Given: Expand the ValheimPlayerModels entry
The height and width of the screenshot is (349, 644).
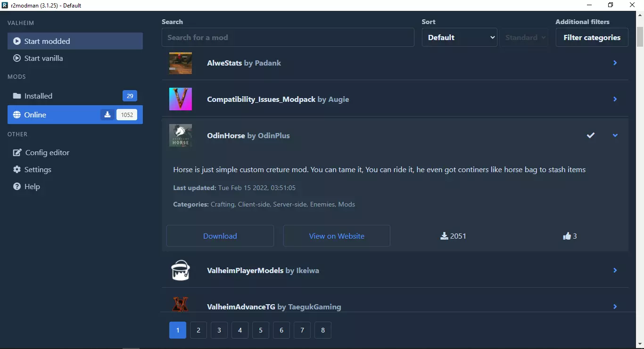Looking at the screenshot, I should (615, 270).
